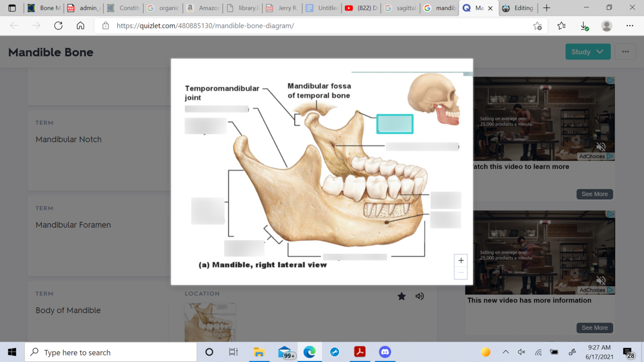Add this page to favorites
Image resolution: width=644 pixels, height=362 pixels.
[537, 26]
